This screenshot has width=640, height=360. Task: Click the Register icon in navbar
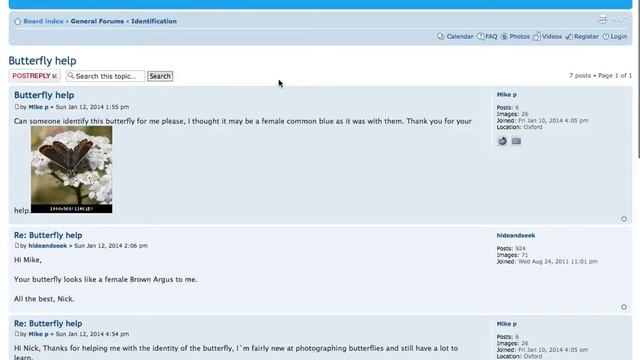coord(569,37)
